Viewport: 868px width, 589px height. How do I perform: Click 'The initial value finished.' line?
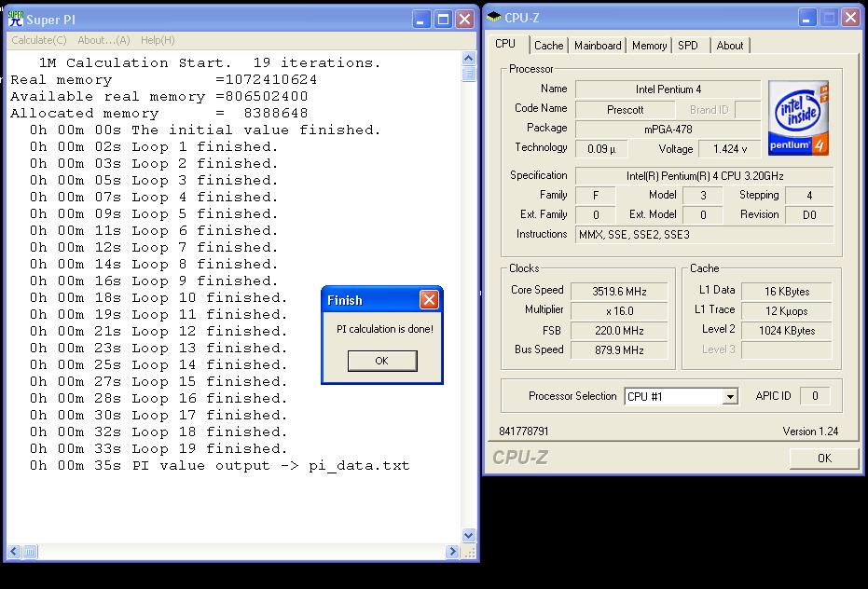point(205,130)
